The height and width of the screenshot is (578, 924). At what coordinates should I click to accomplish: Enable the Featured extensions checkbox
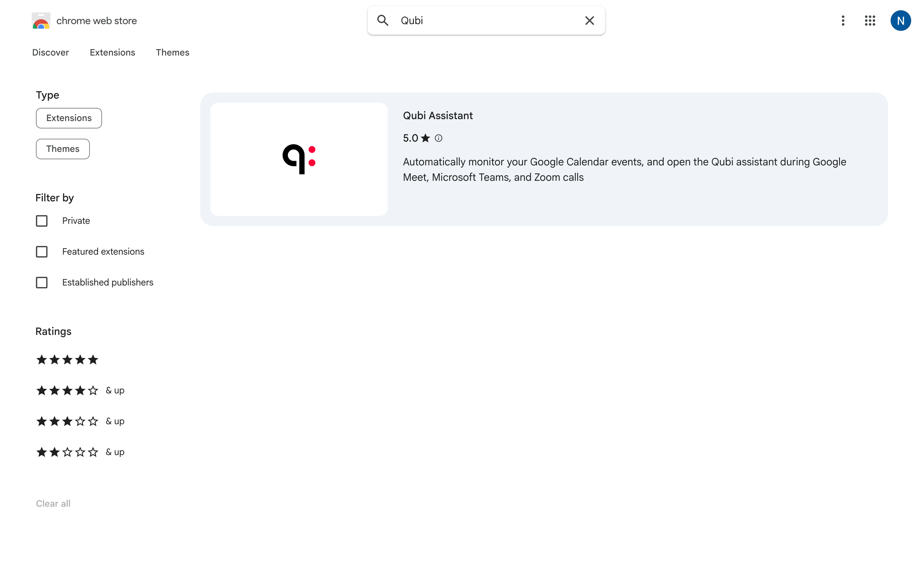click(42, 252)
